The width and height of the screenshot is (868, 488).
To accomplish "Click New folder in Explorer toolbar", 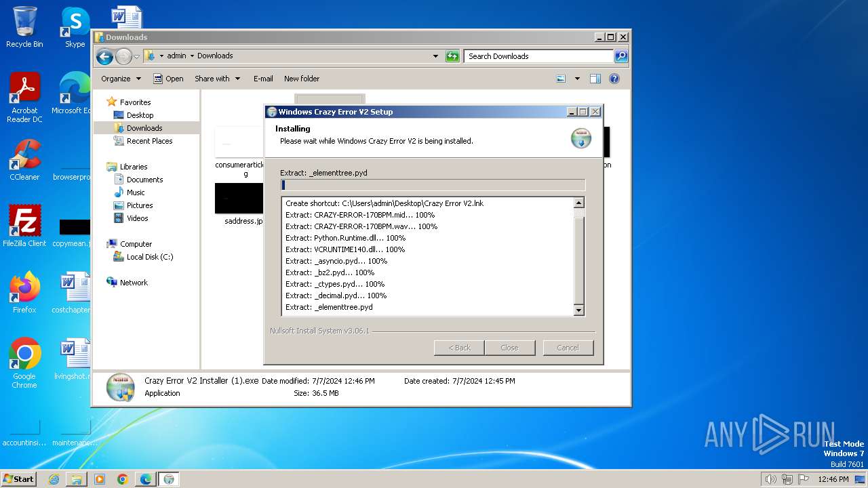I will click(x=302, y=79).
